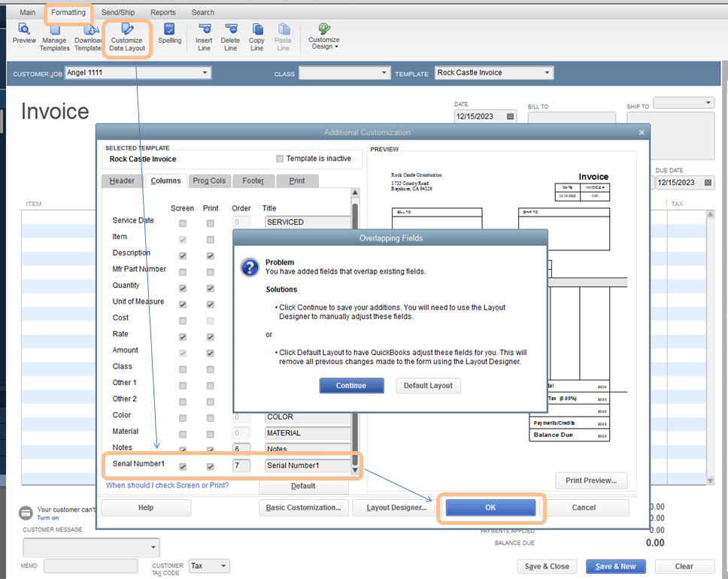Open Customize Design menu
This screenshot has width=728, height=579.
pos(324,37)
